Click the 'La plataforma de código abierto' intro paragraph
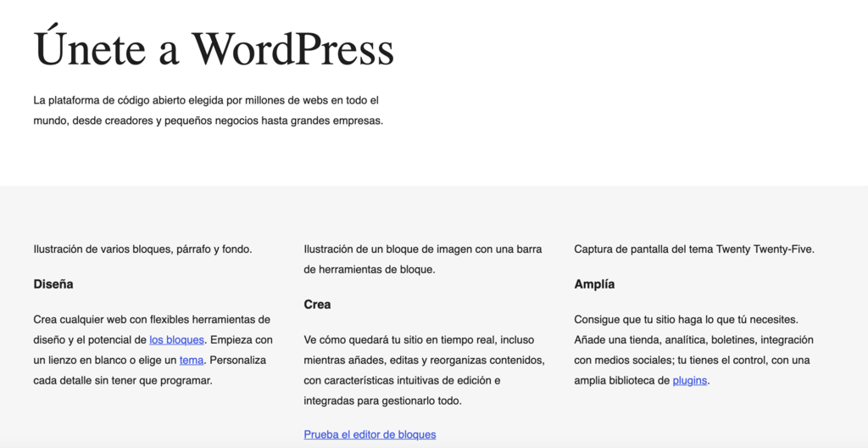The width and height of the screenshot is (868, 448). click(x=209, y=111)
